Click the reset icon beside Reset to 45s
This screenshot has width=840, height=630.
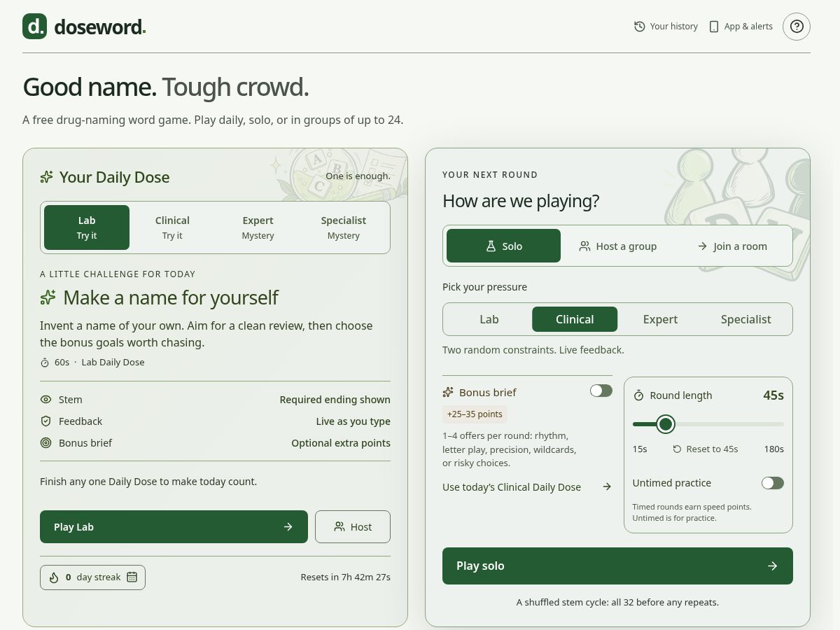pos(677,449)
